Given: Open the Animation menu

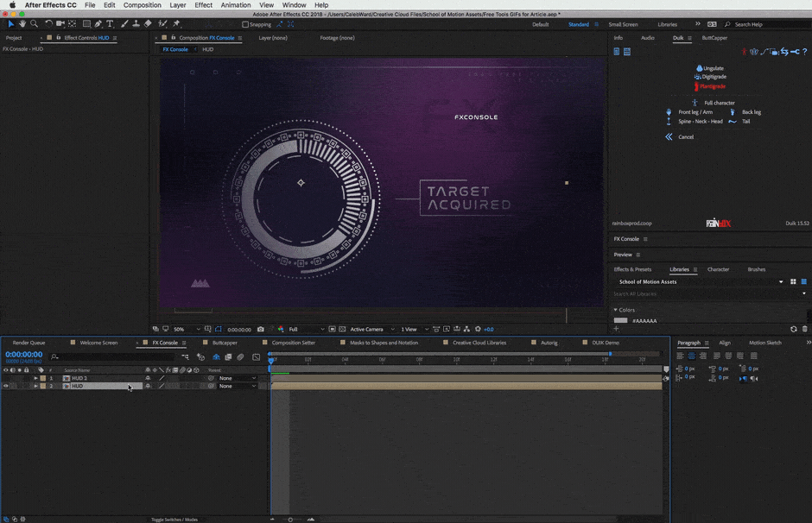Looking at the screenshot, I should pyautogui.click(x=236, y=4).
